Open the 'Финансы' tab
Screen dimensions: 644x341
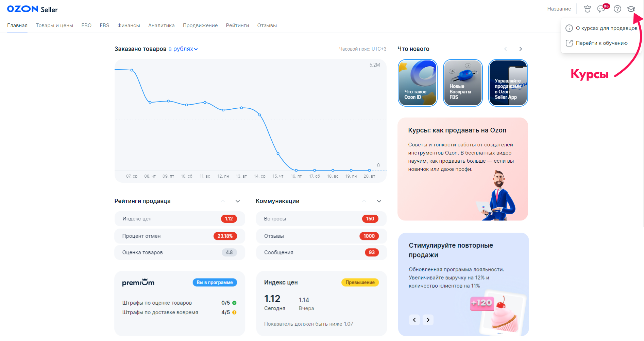coord(129,25)
